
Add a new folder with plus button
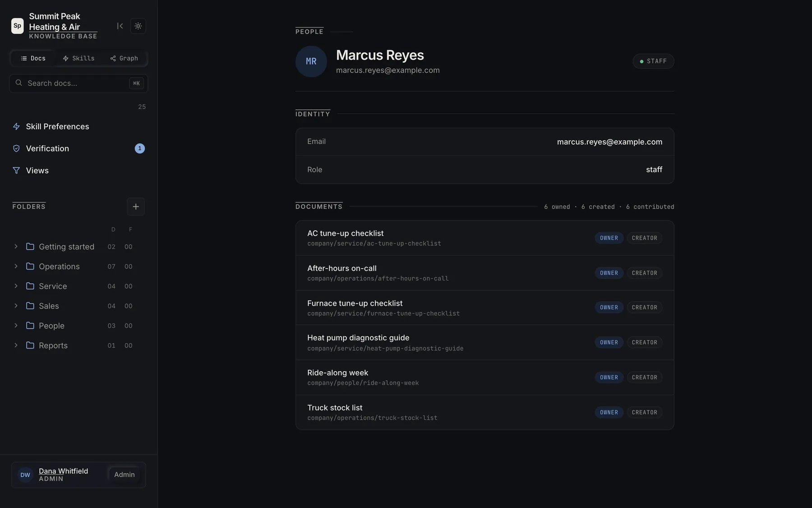[136, 206]
